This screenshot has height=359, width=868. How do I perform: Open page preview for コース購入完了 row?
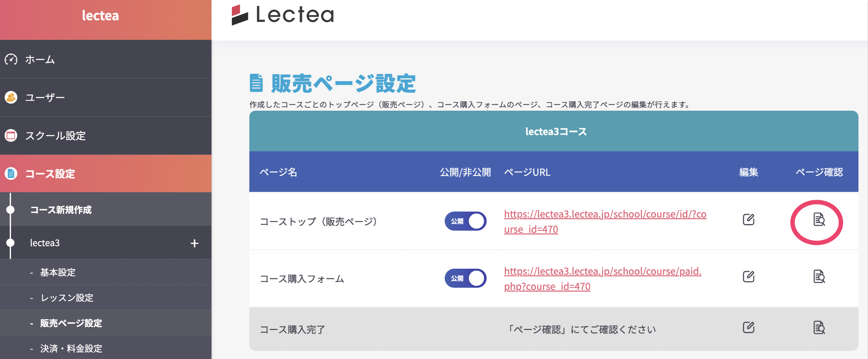coord(819,328)
